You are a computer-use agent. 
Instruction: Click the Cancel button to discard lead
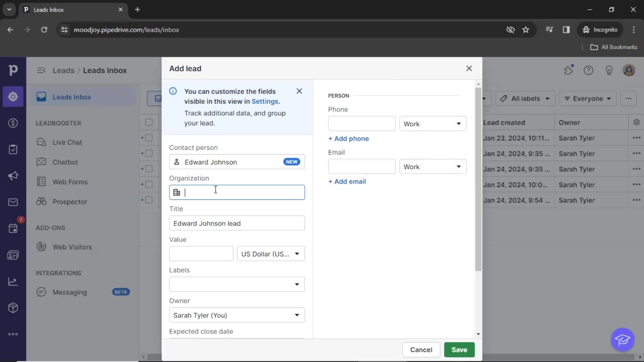421,350
